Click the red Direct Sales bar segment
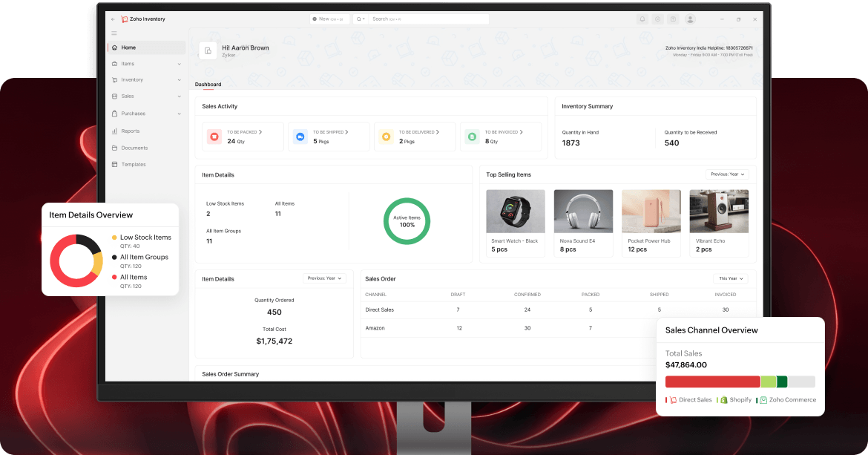868x455 pixels. 713,382
